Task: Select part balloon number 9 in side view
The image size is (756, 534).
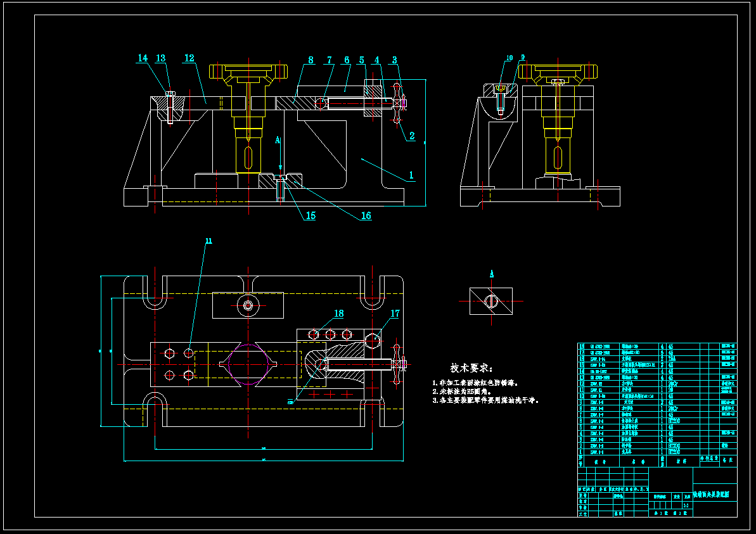Action: click(x=523, y=58)
